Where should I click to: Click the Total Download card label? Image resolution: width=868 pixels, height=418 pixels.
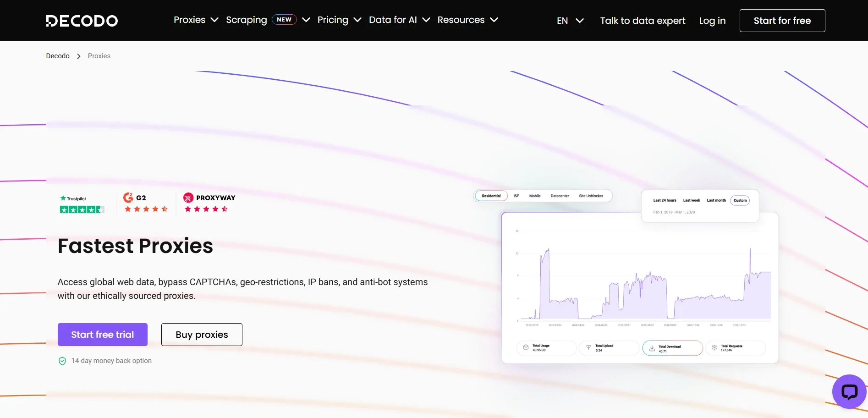click(x=670, y=346)
